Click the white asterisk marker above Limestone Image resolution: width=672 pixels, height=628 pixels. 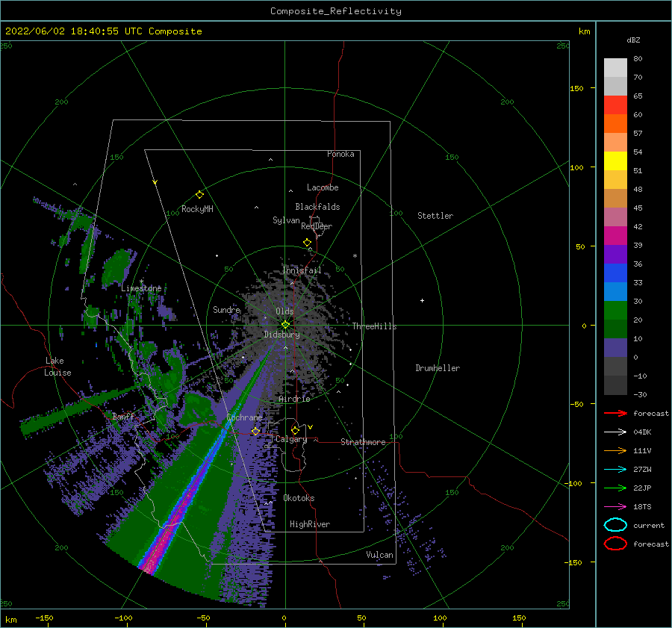coord(141,282)
